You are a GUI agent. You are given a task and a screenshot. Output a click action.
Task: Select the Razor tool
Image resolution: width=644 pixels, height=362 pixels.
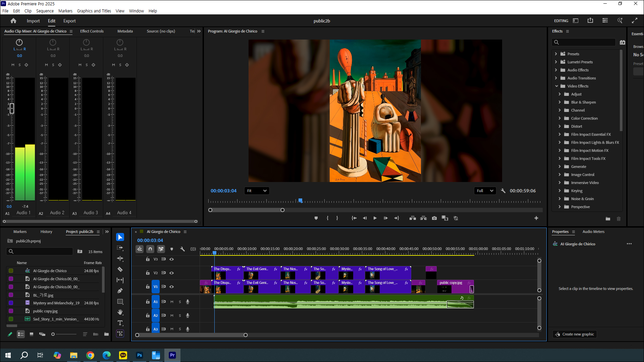pyautogui.click(x=120, y=269)
